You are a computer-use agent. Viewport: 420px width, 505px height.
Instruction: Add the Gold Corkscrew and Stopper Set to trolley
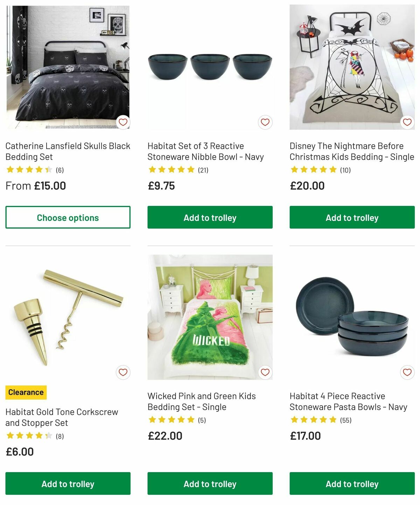(x=68, y=484)
